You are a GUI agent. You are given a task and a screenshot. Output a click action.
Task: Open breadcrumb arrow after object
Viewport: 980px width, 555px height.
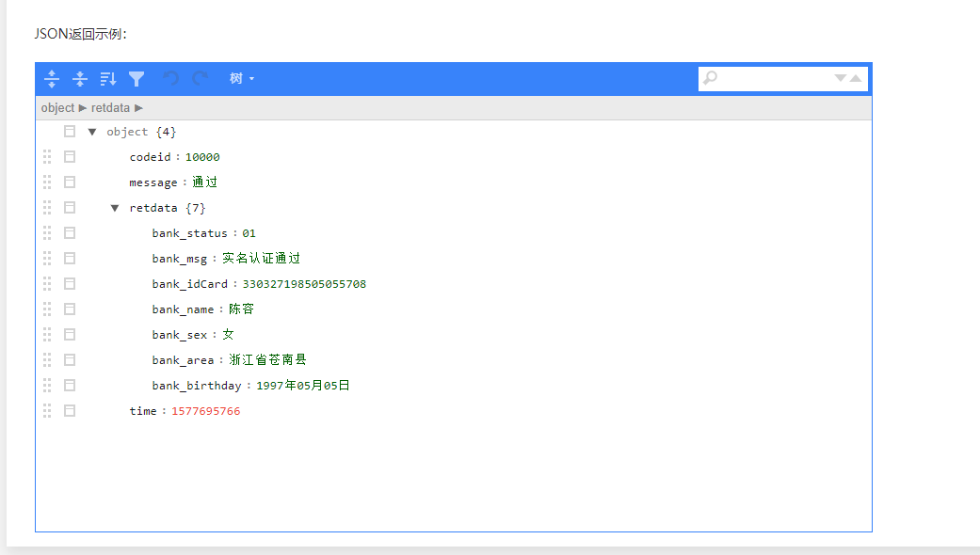tap(83, 108)
